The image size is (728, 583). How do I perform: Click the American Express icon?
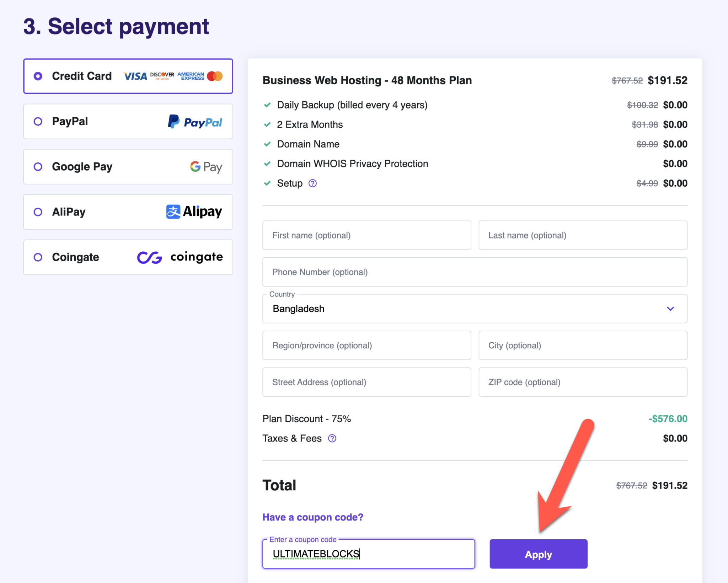tap(190, 76)
